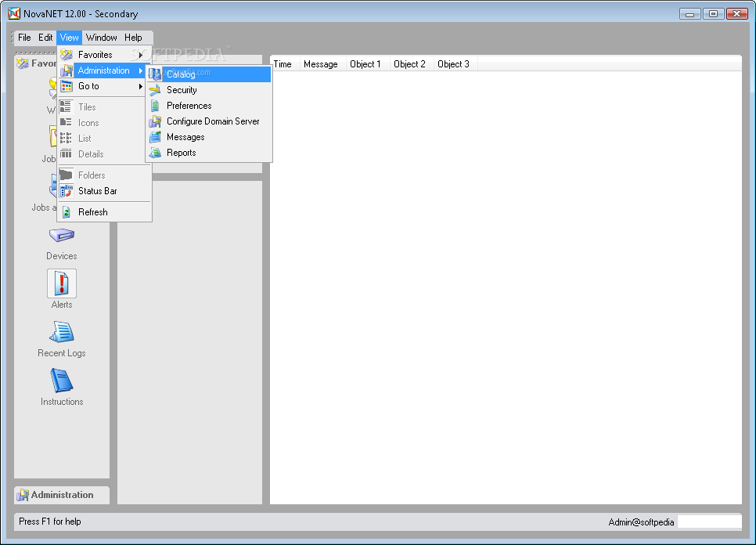
Task: Click the Recent Logs label
Action: click(x=62, y=353)
